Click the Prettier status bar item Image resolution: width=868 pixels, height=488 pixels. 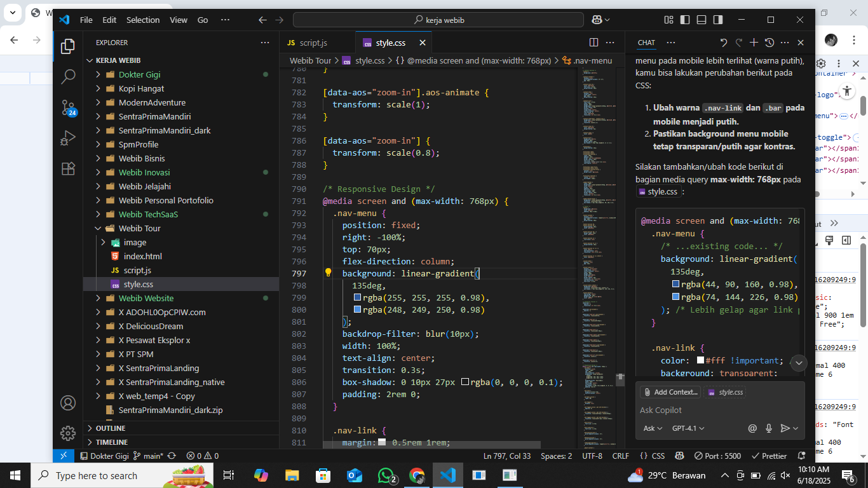point(769,456)
